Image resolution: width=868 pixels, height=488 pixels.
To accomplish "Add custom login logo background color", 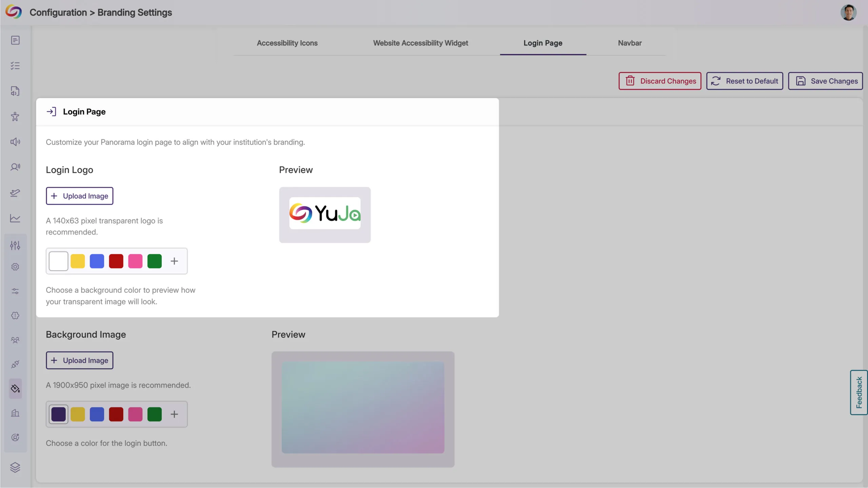I will click(x=174, y=261).
